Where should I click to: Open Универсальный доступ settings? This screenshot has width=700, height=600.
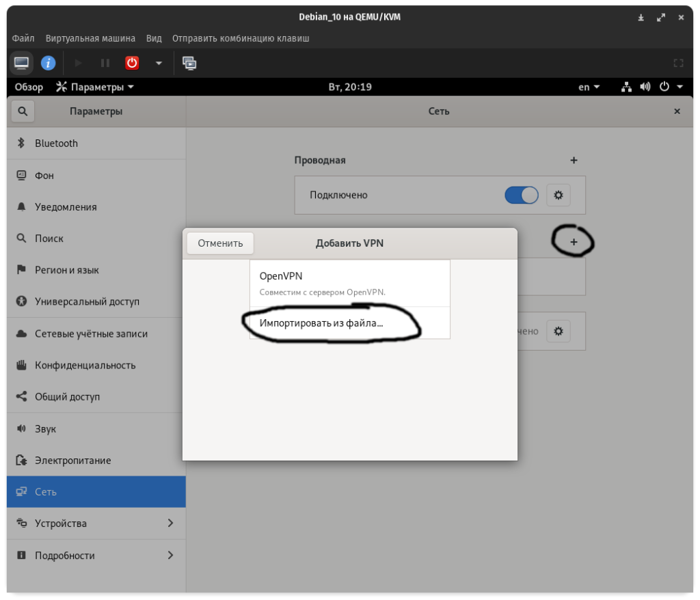click(96, 302)
